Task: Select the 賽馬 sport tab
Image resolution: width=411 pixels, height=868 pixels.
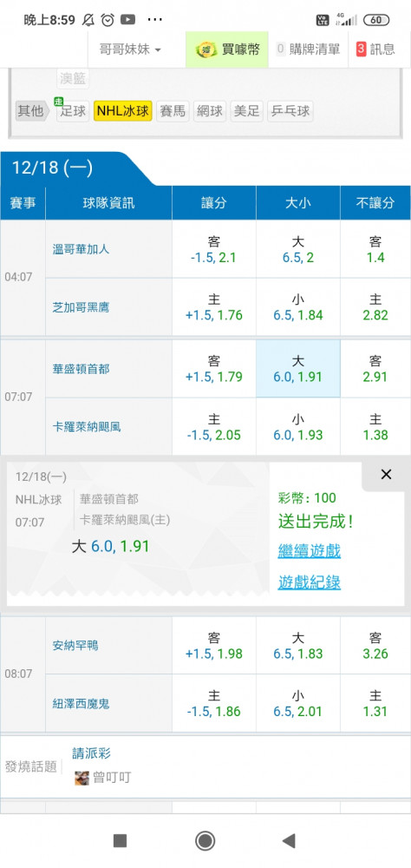Action: click(x=173, y=111)
